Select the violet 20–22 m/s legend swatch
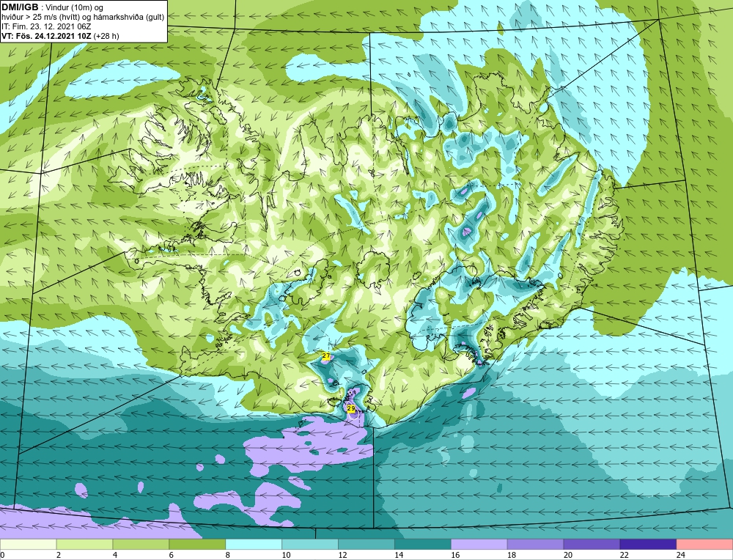 click(x=592, y=545)
